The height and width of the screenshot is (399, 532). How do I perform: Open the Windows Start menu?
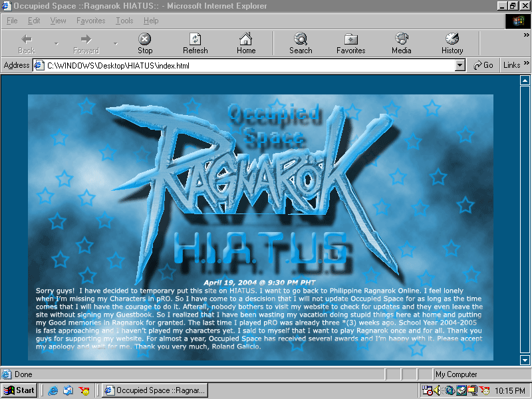(x=19, y=390)
